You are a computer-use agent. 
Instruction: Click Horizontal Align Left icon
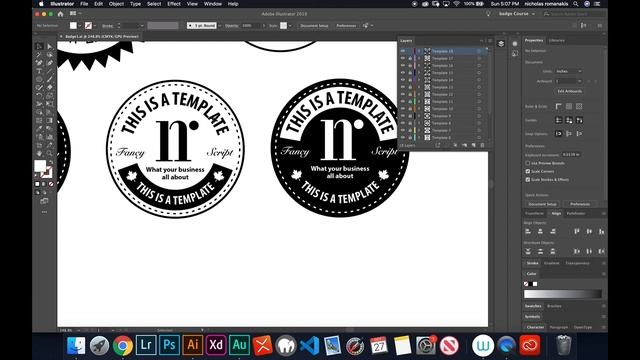[528, 231]
